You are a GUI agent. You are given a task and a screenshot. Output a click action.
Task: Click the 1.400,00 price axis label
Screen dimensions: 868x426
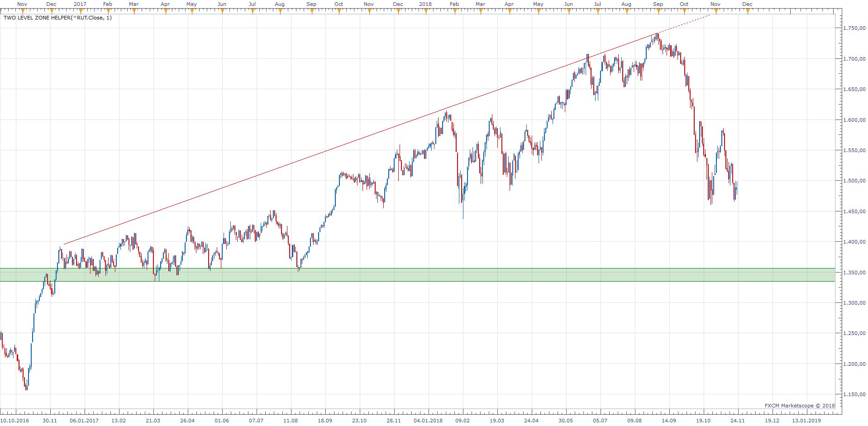coord(854,242)
